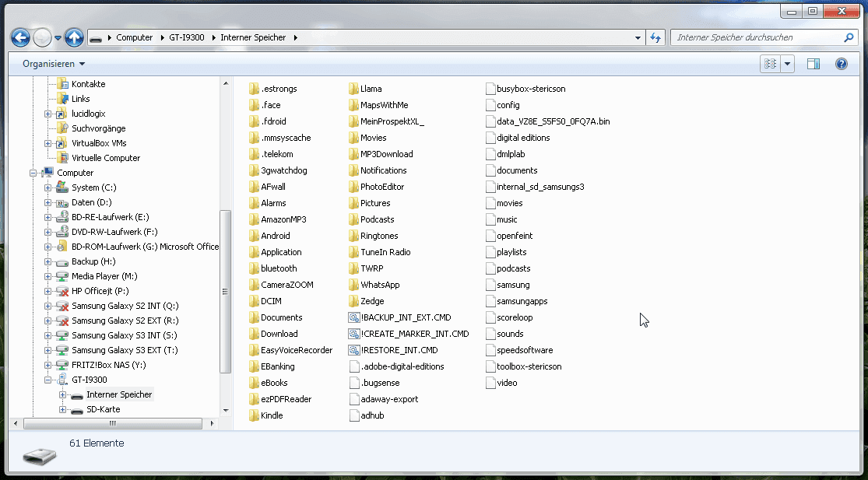868x480 pixels.
Task: Select the folder named ezPDFReader
Action: coord(286,399)
